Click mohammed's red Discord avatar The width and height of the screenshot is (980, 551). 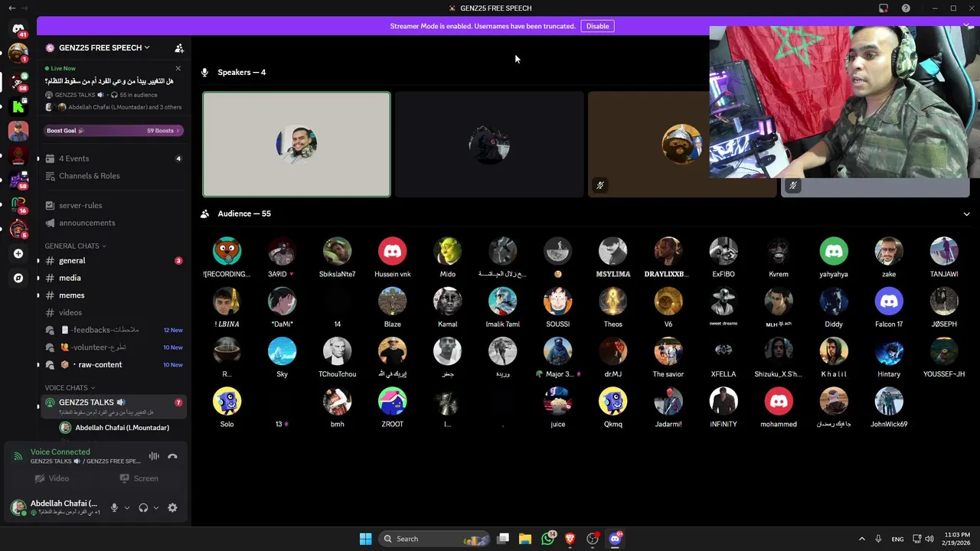click(779, 402)
